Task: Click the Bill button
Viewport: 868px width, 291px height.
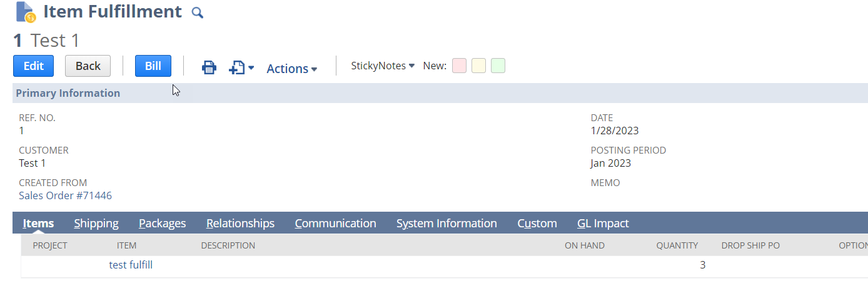Action: point(153,66)
